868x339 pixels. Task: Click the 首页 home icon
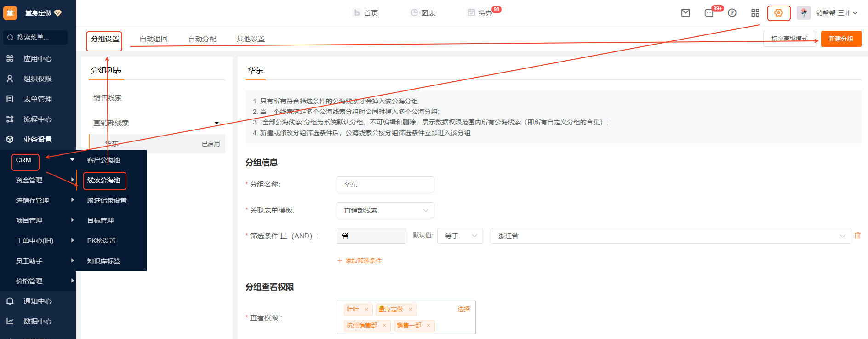click(x=357, y=13)
